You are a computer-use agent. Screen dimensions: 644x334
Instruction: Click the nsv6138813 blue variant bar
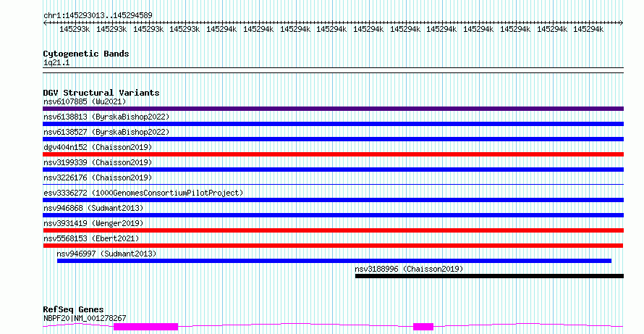pos(333,124)
